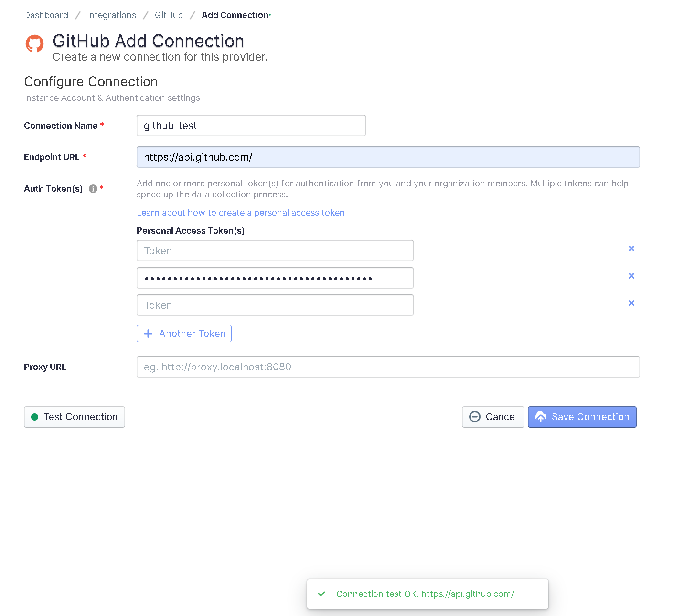The height and width of the screenshot is (616, 674).
Task: Focus the Proxy URL field
Action: pos(388,367)
